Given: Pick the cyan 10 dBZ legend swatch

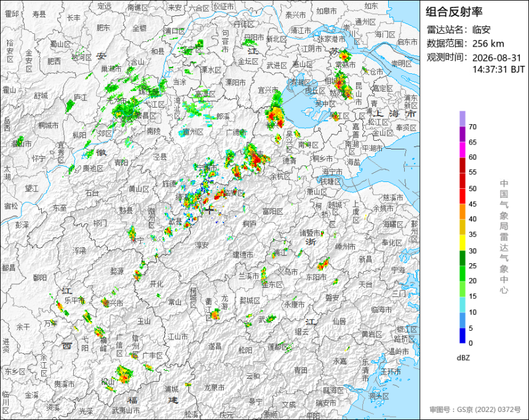Looking at the screenshot, I should point(463,304).
